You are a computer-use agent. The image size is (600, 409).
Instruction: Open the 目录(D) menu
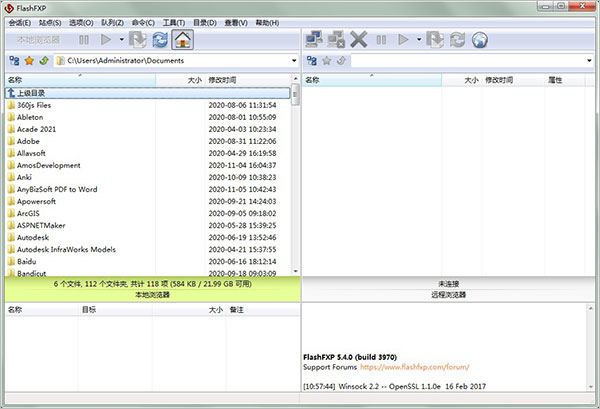[205, 23]
